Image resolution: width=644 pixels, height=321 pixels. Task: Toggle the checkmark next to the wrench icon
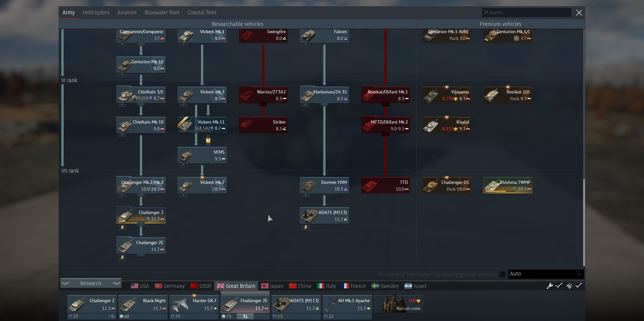pos(559,286)
